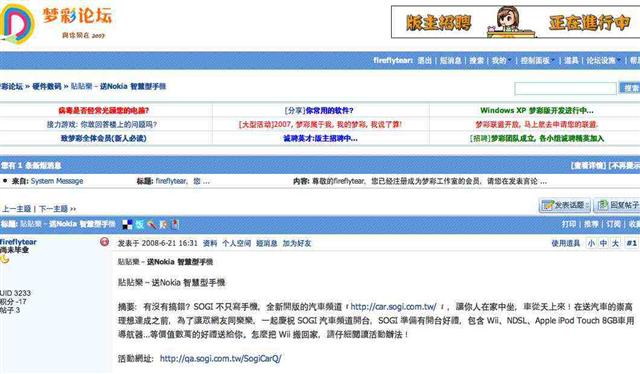Expand the 论坛设施 dropdown menu
The image size is (640, 374).
(x=603, y=60)
